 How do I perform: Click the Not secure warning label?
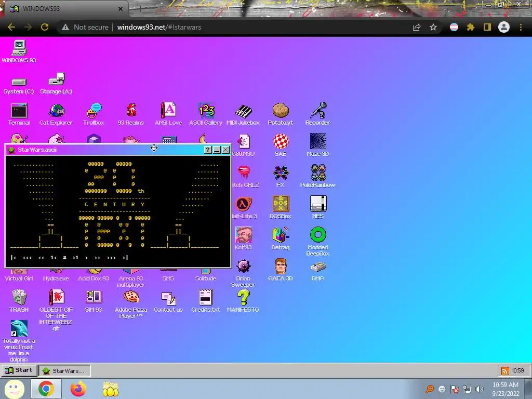click(91, 27)
